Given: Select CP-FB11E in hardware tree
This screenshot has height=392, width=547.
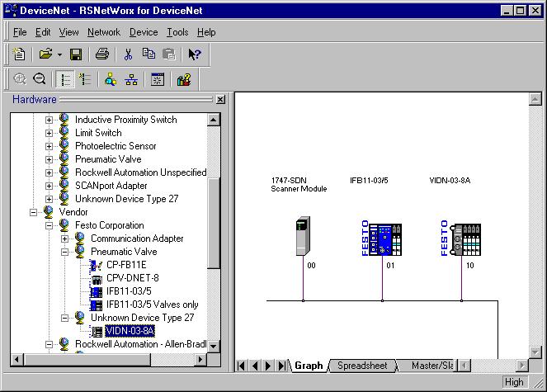Looking at the screenshot, I should coord(126,265).
